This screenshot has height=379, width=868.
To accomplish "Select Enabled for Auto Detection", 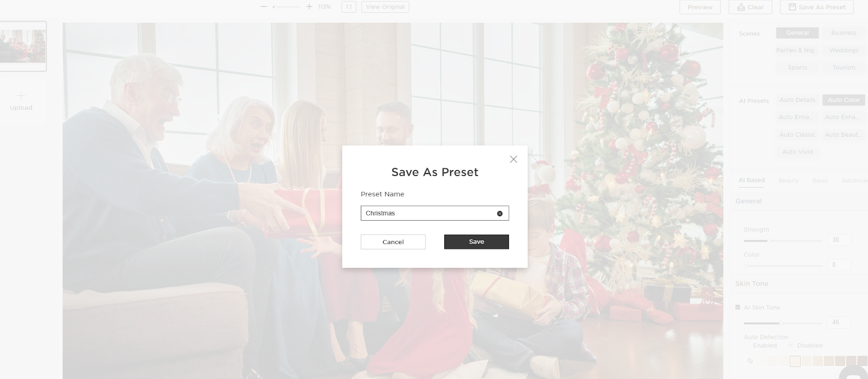I will click(x=748, y=345).
